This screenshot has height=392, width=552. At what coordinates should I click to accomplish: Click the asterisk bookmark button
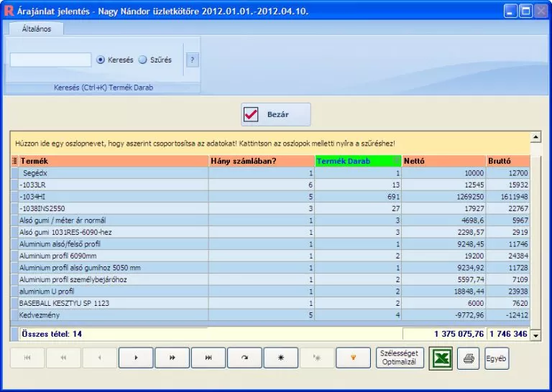pyautogui.click(x=281, y=358)
